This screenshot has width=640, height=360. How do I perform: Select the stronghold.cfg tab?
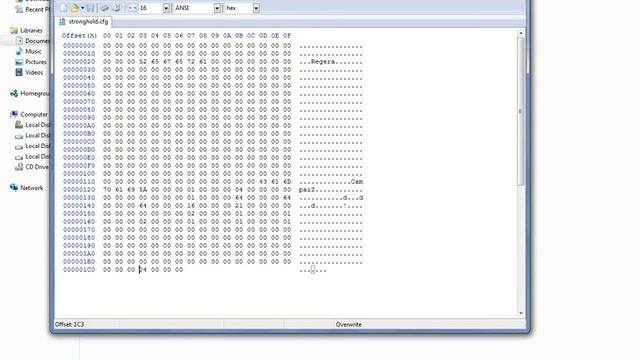(84, 22)
